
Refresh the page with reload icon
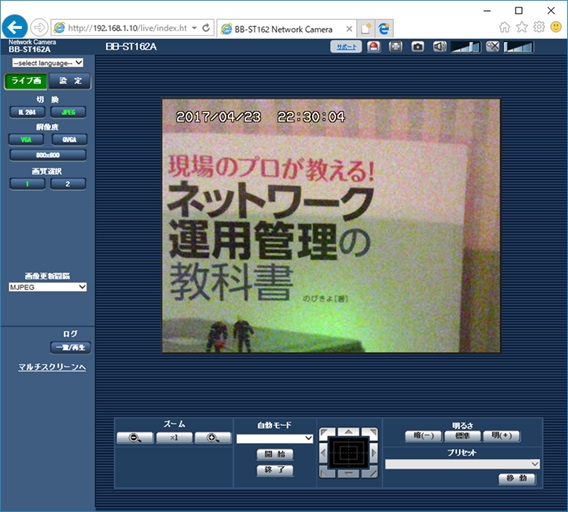pyautogui.click(x=206, y=28)
